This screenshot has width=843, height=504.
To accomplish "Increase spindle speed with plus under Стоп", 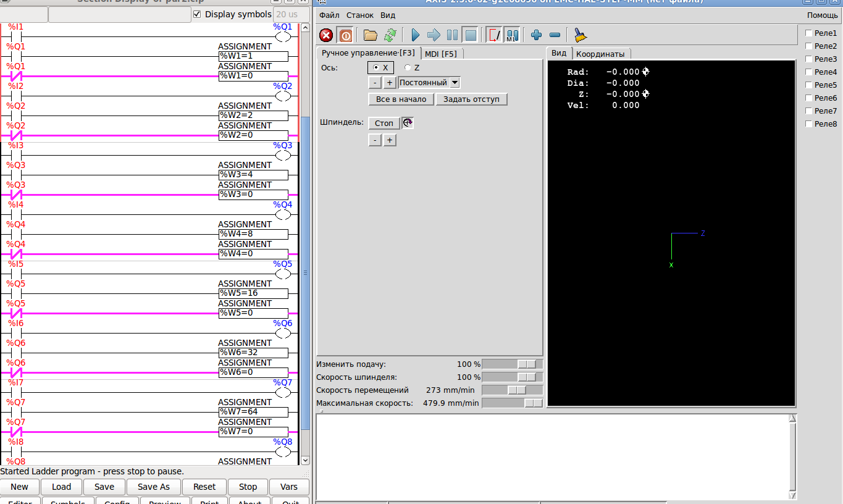I will point(390,140).
